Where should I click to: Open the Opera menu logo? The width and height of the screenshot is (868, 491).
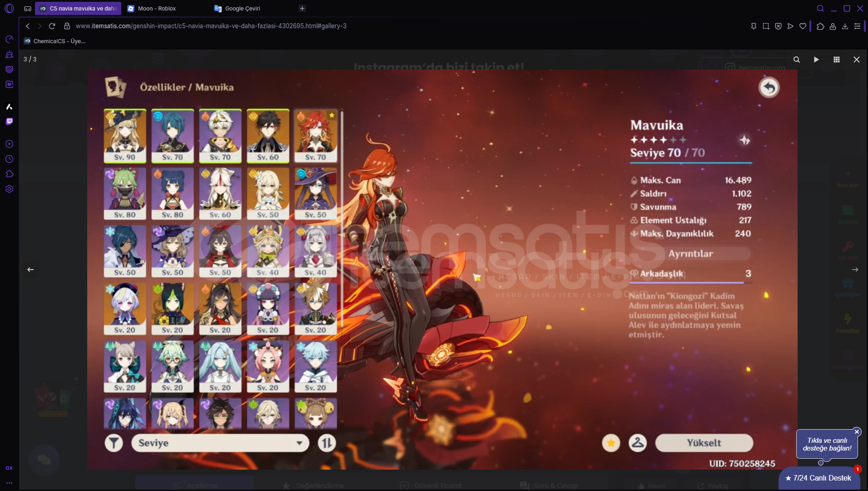click(x=9, y=8)
